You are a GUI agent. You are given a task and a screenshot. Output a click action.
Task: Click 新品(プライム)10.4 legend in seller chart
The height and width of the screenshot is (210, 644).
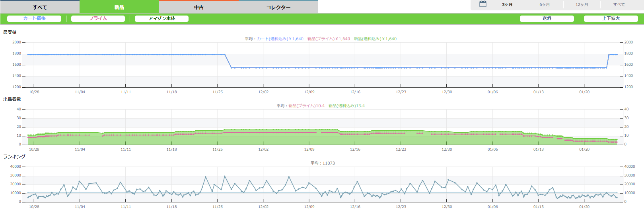click(306, 106)
